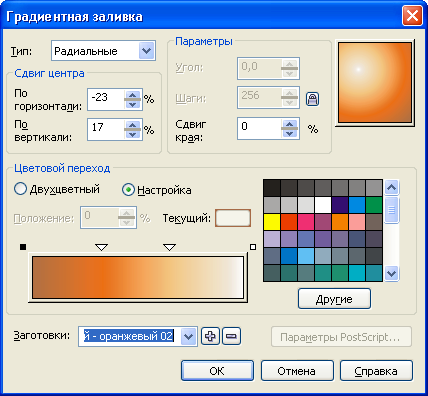Remove the preset with the minus icon

231,336
